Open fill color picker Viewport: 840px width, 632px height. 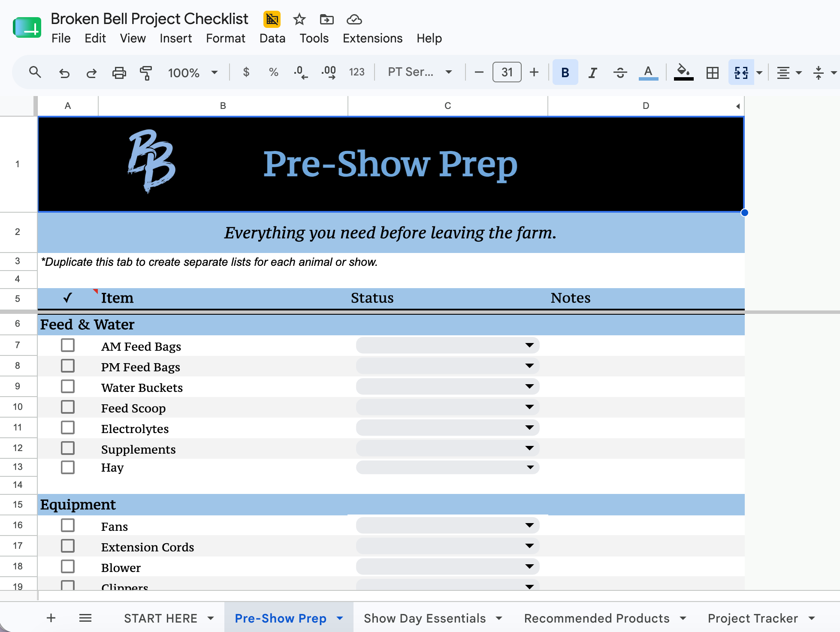[x=683, y=72]
